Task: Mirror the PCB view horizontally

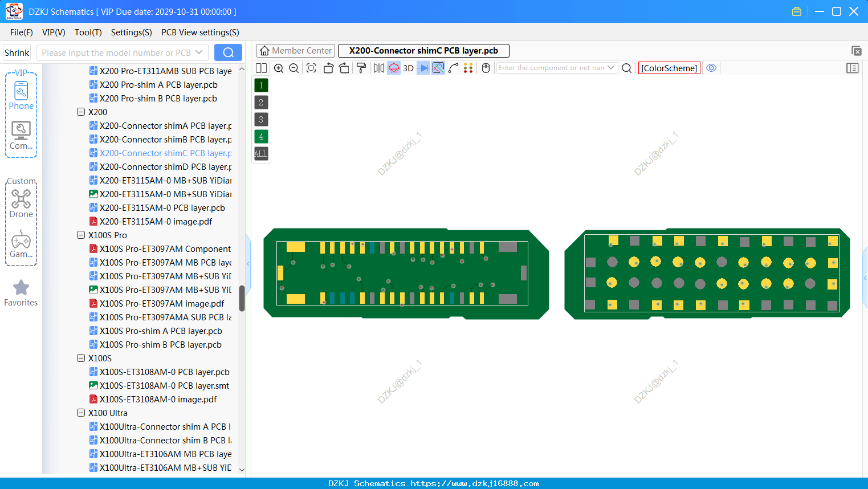Action: pos(378,68)
